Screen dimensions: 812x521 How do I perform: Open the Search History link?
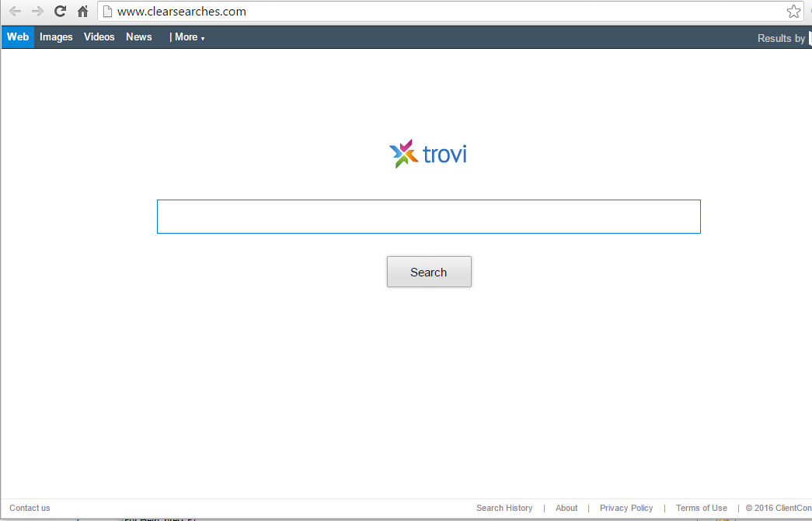(504, 508)
